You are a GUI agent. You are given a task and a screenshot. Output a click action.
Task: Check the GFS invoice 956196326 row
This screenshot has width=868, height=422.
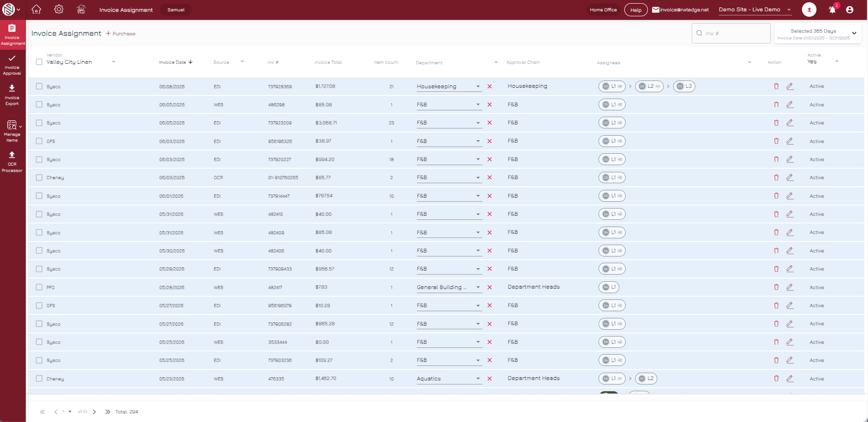(39, 141)
